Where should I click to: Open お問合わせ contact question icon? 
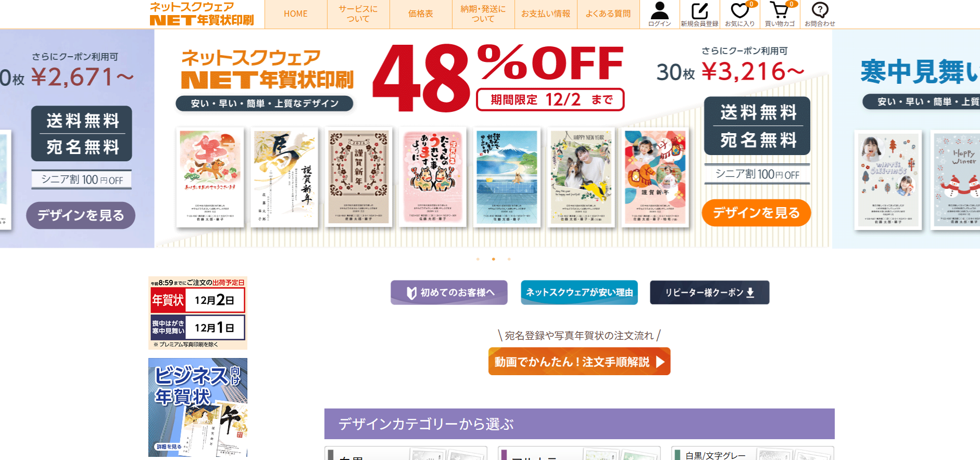tap(820, 14)
